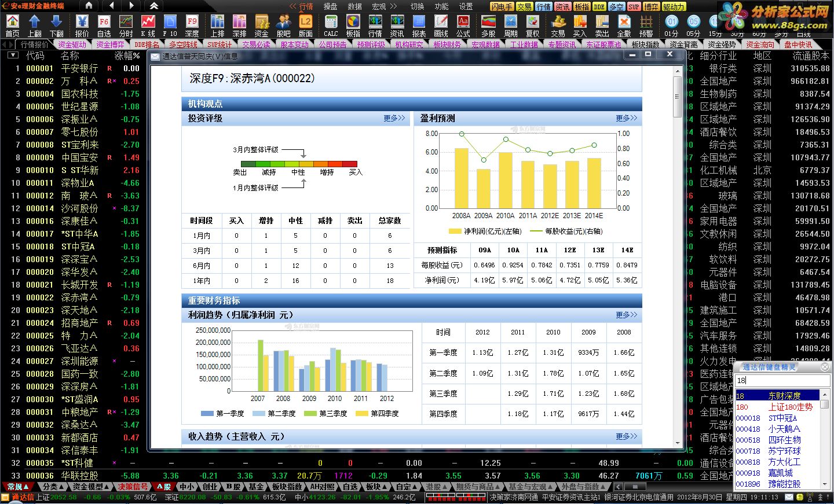Viewport: 834px width, 504px height.
Task: Open the 预警 alert icon
Action: pyautogui.click(x=646, y=25)
